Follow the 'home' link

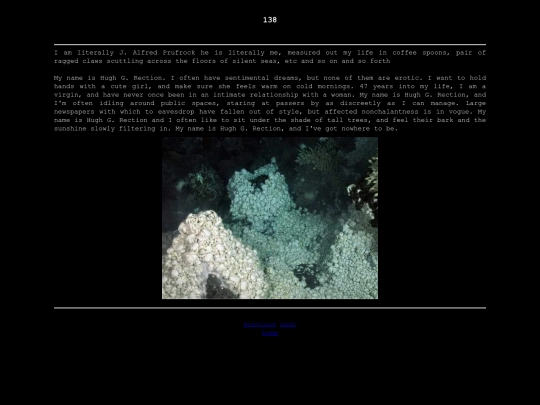click(x=270, y=333)
